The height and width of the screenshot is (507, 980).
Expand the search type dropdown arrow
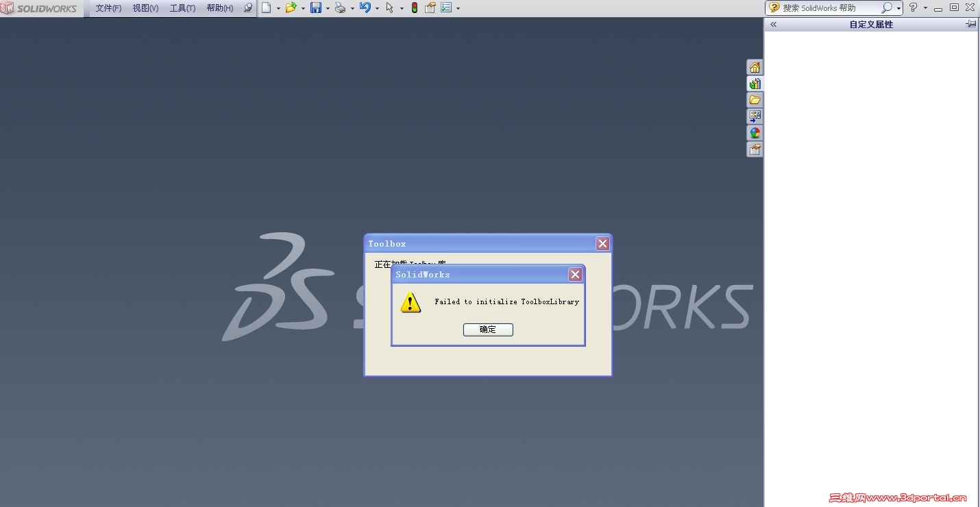pyautogui.click(x=898, y=9)
